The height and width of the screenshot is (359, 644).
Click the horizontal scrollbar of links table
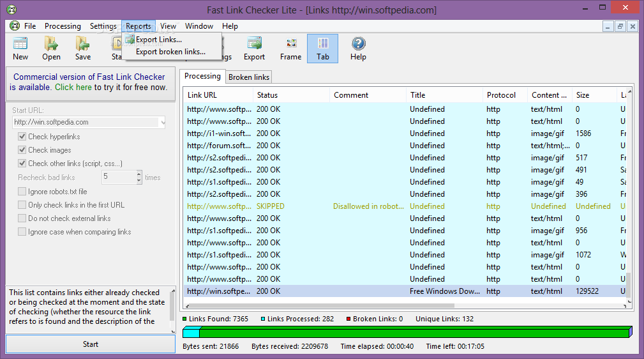[x=320, y=305]
